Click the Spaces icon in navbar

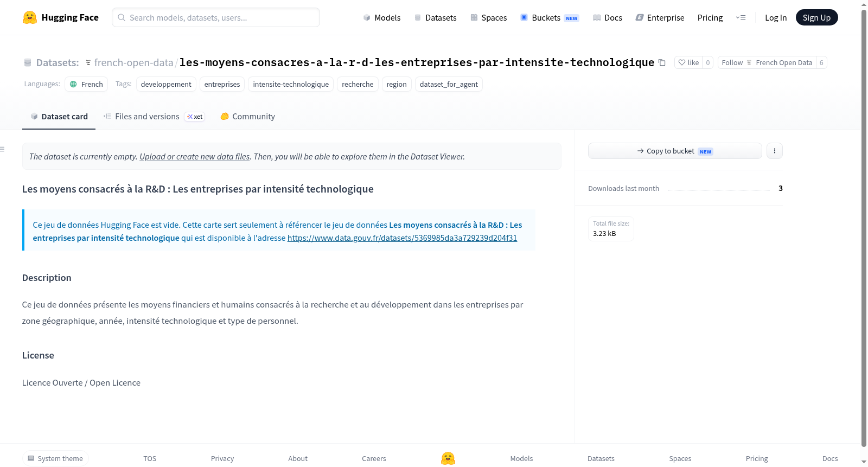(474, 17)
